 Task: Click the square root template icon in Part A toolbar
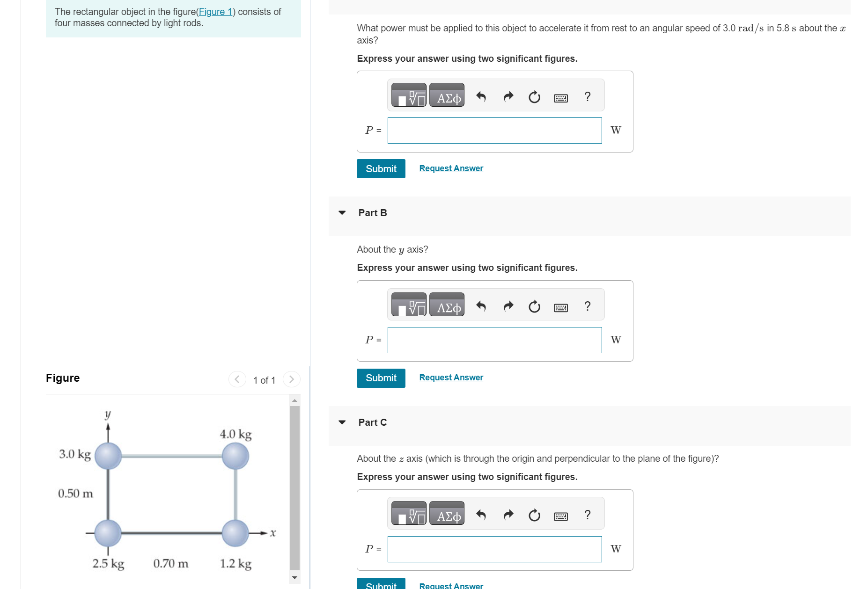408,95
